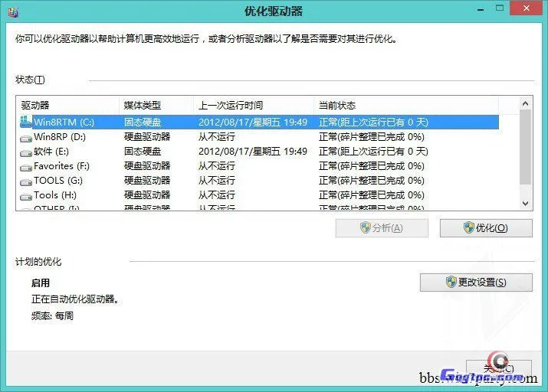
Task: Click status text of Win8RTM (C:) row
Action: click(373, 122)
